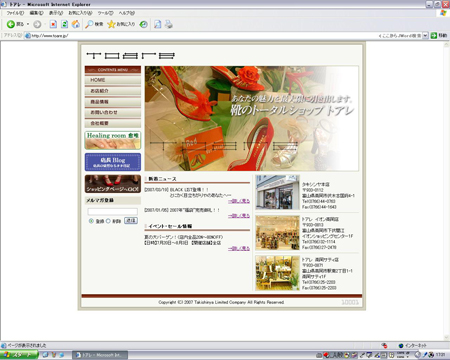
Task: Click the green Back arrow icon
Action: 10,24
